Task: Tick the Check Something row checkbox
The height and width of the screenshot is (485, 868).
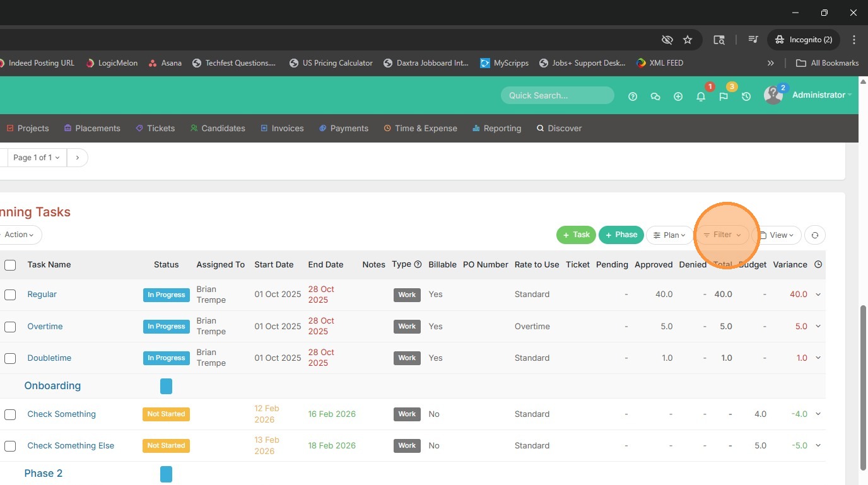Action: coord(10,414)
